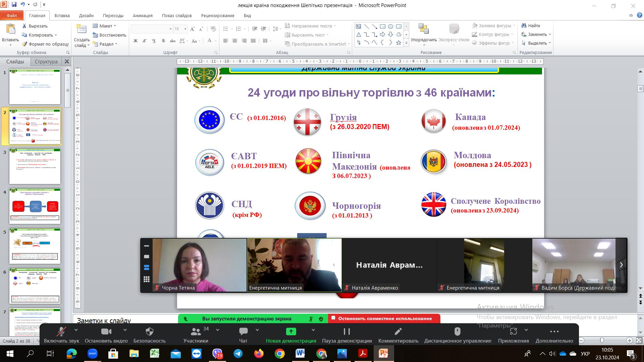Switch to Показ слайдов ribbon tab
Image resolution: width=644 pixels, height=362 pixels.
[x=177, y=15]
